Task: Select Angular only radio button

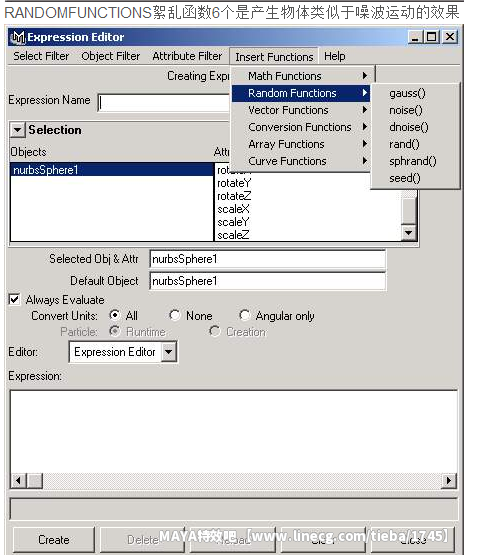Action: tap(245, 315)
